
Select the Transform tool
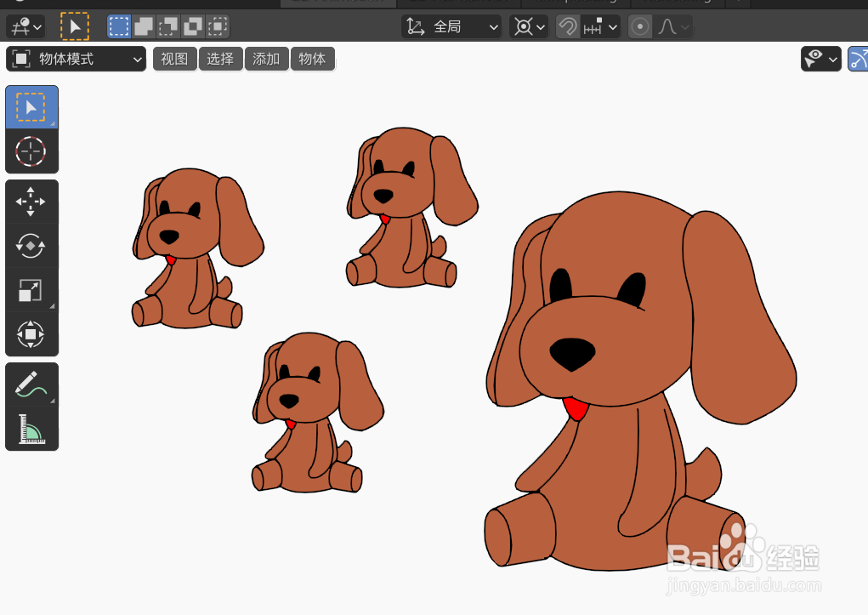pyautogui.click(x=31, y=334)
